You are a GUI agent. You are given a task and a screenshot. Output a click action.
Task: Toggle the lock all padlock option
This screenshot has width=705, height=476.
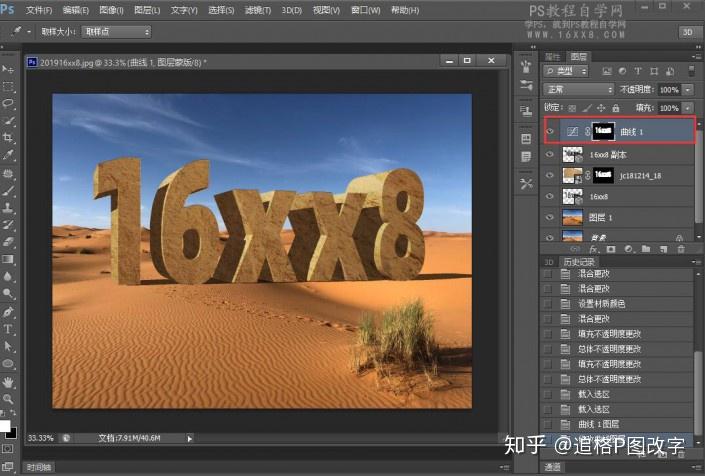[616, 108]
